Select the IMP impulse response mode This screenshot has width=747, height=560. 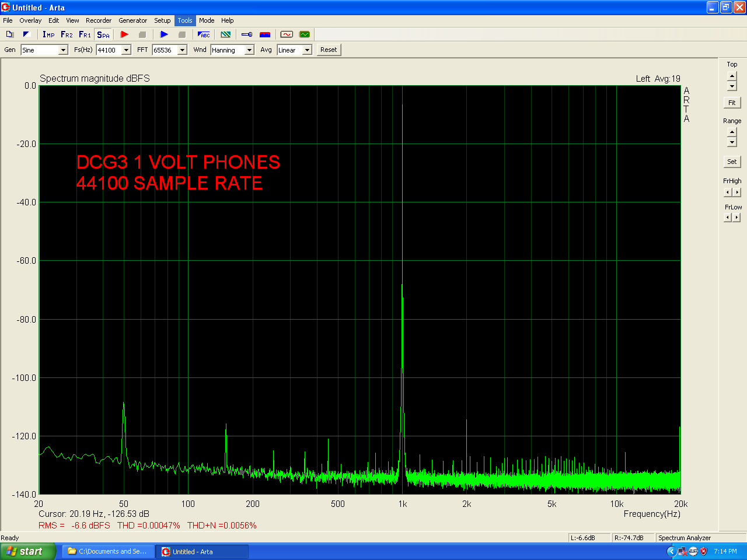48,34
